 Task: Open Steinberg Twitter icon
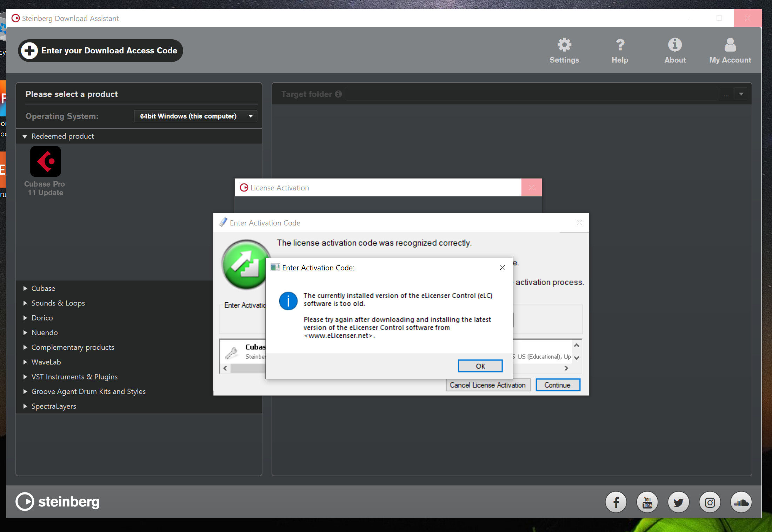click(678, 502)
